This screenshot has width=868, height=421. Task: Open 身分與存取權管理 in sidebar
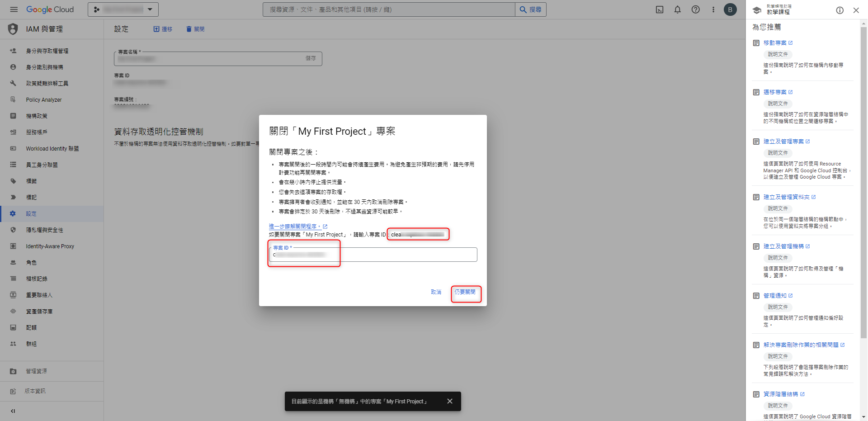52,51
